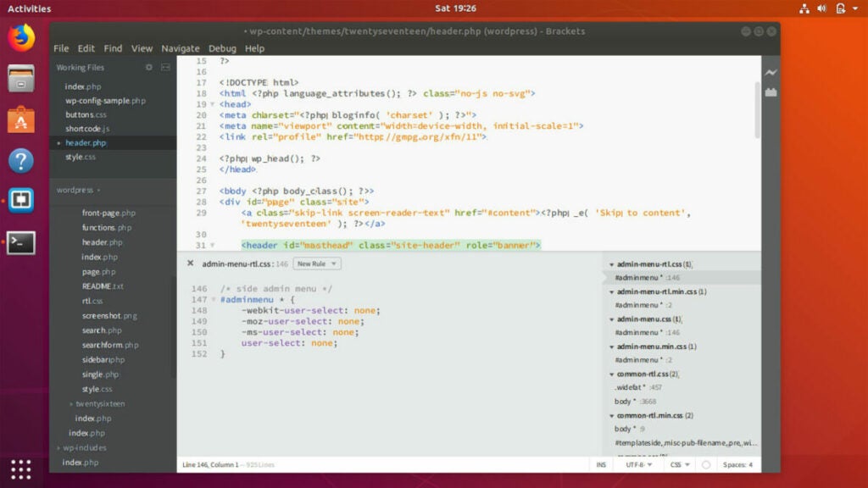Open Firefox from the Ubuntu dock
The width and height of the screenshot is (868, 488).
[x=20, y=37]
